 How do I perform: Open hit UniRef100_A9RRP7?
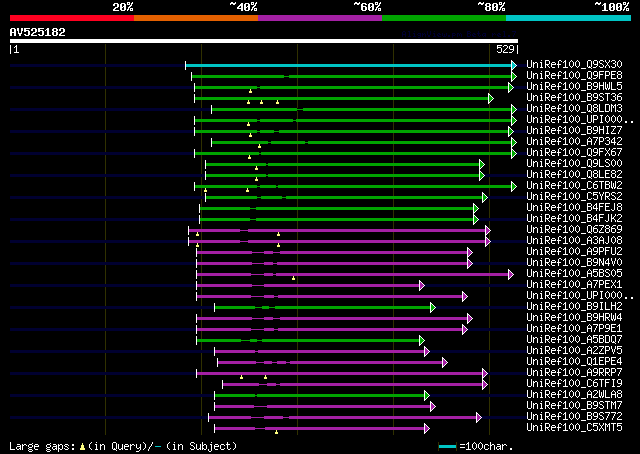click(574, 373)
